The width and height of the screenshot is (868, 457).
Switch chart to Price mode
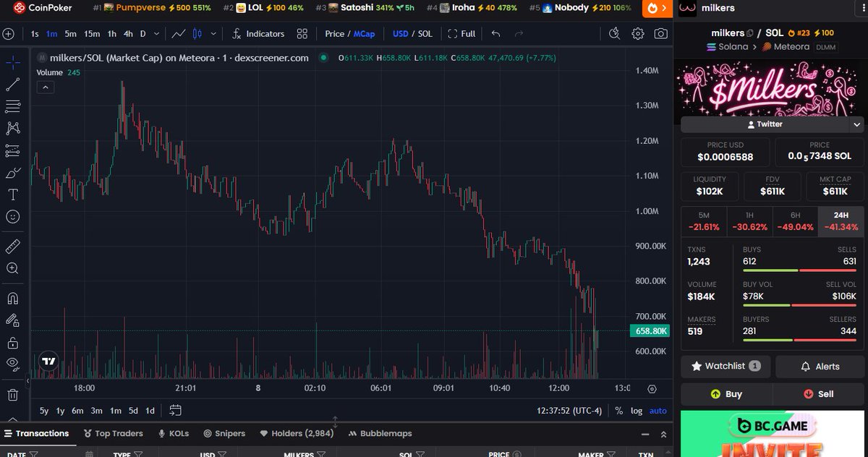pos(335,34)
